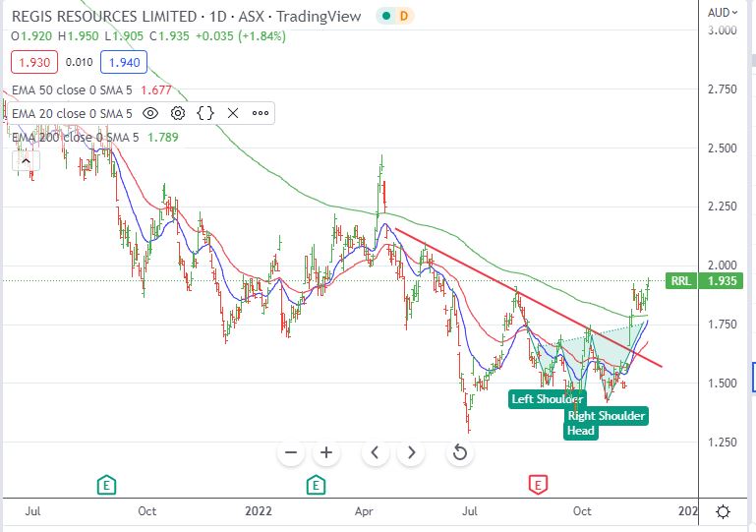The width and height of the screenshot is (756, 532).
Task: Select the Right Shoulder pattern label
Action: click(606, 416)
